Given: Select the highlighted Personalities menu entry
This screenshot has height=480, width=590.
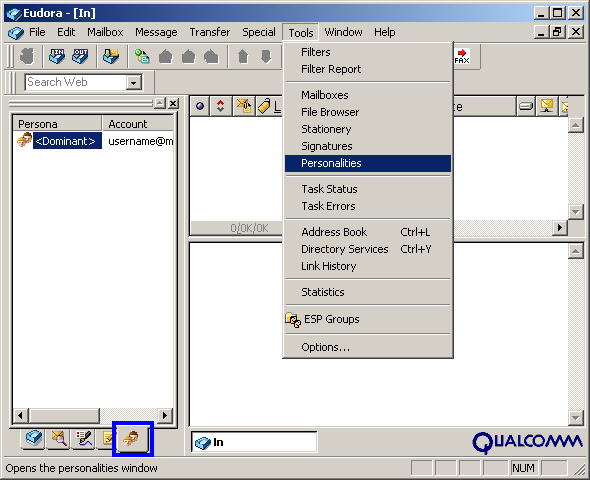Looking at the screenshot, I should 368,163.
